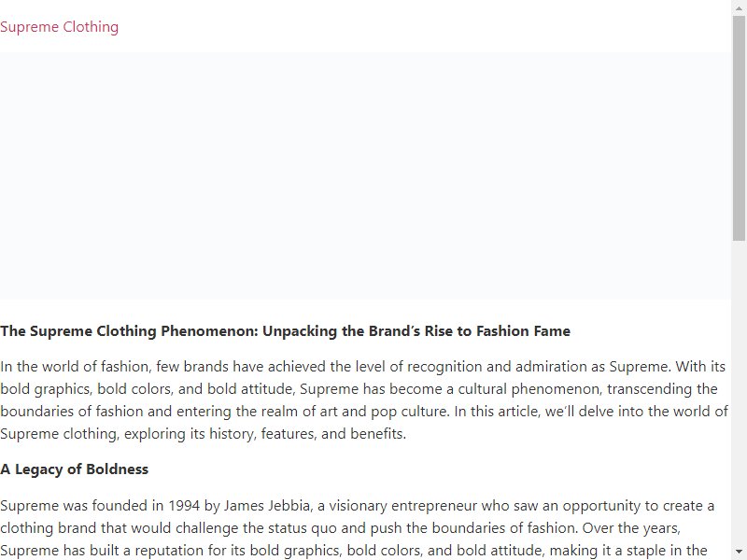
Task: Place cursor in paragraph starting 'In the world'
Action: tap(364, 400)
